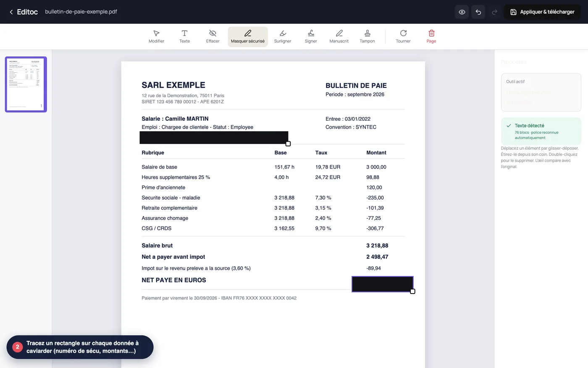Click the redo arrow
Screen dimensions: 588x368
494,12
